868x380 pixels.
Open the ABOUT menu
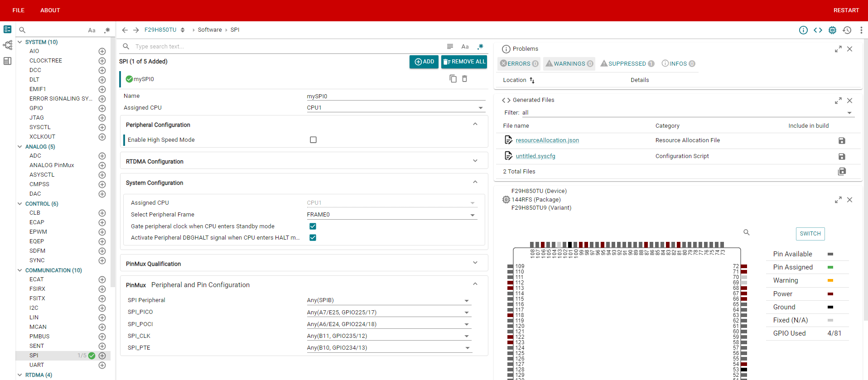point(50,10)
